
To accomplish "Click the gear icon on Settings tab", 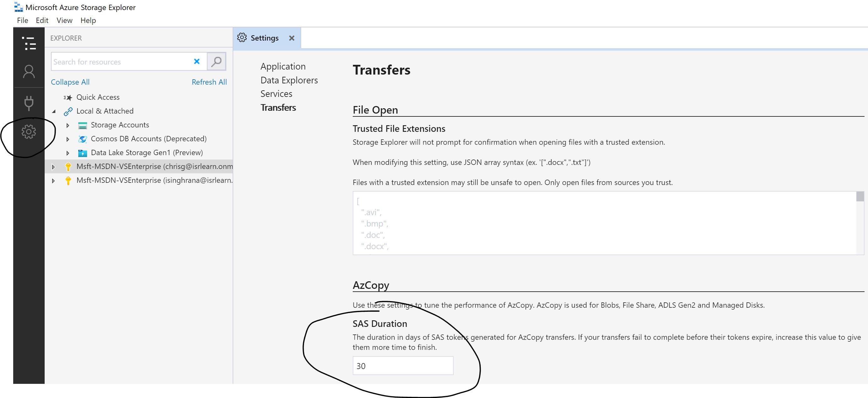I will point(242,37).
